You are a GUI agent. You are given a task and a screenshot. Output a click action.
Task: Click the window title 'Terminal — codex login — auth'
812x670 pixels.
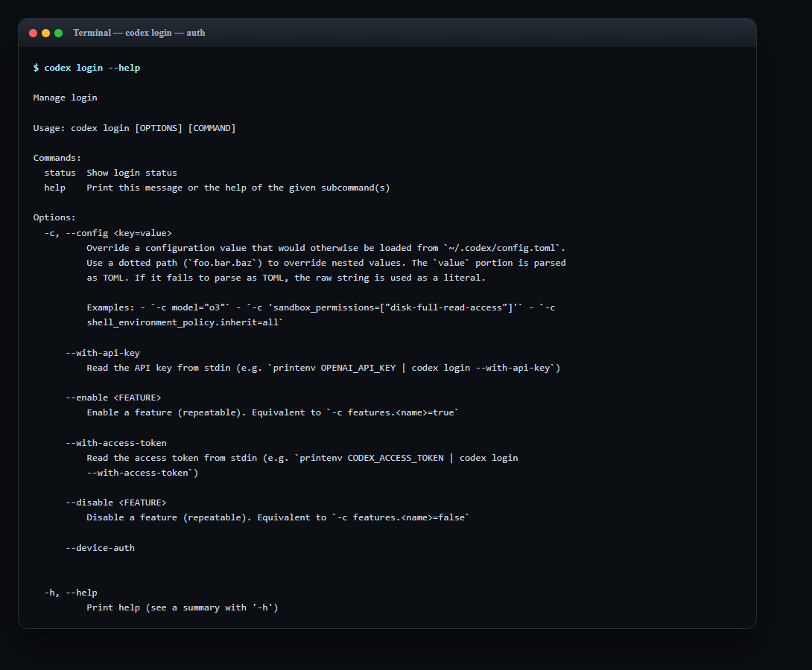click(x=139, y=33)
